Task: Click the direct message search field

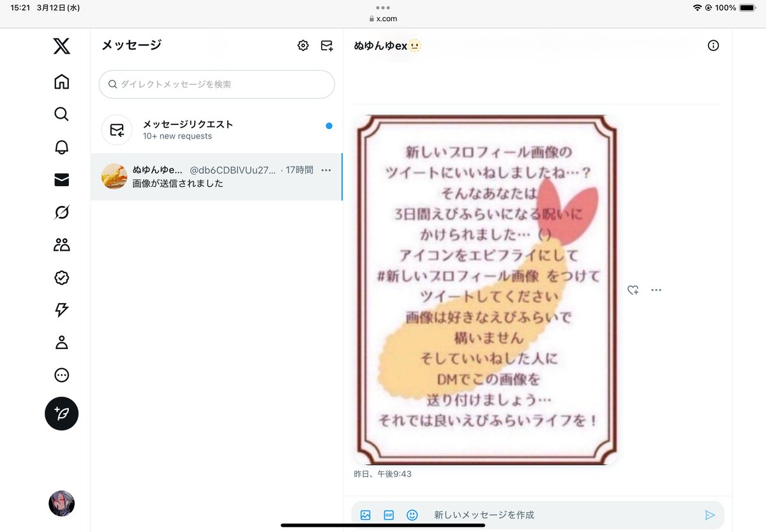Action: click(x=216, y=84)
